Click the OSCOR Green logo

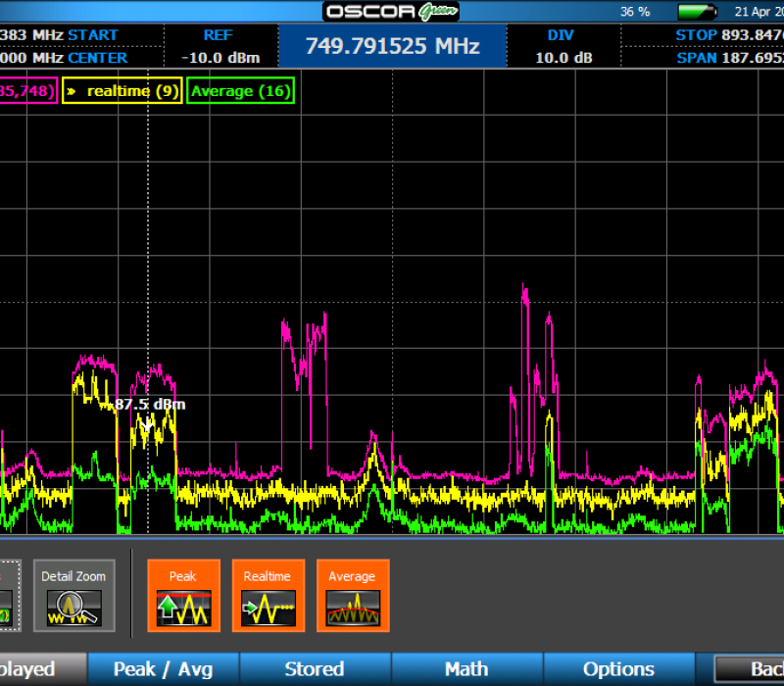click(390, 11)
